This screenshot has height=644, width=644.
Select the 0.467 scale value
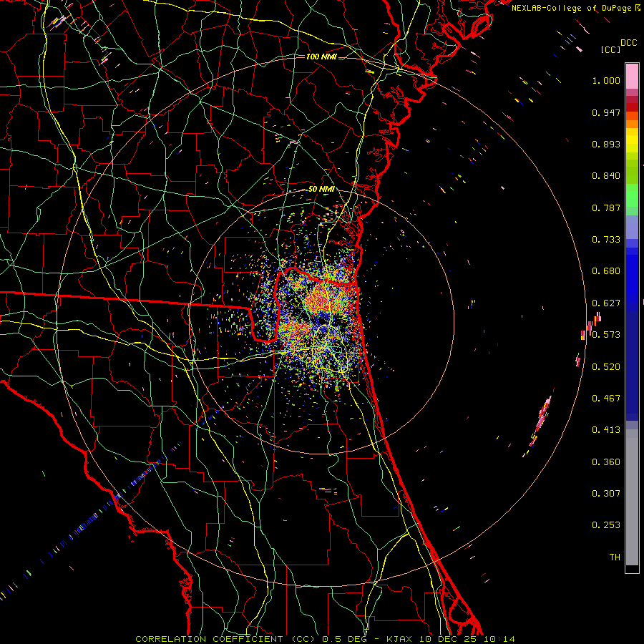(x=606, y=399)
